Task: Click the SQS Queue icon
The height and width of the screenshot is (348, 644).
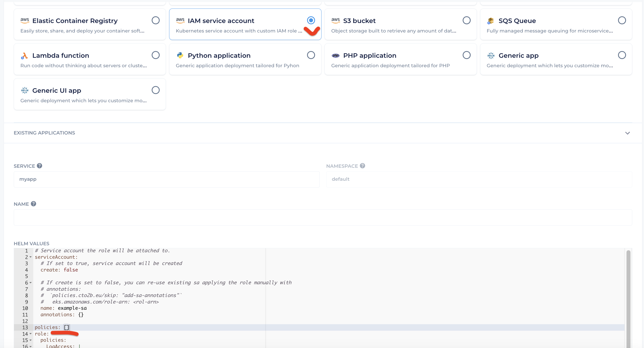Action: [x=491, y=21]
